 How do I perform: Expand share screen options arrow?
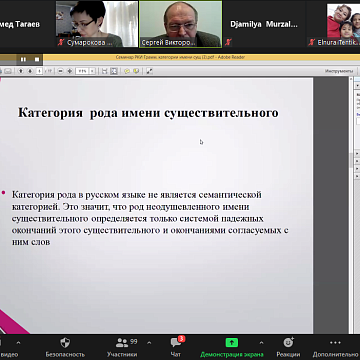pyautogui.click(x=261, y=342)
